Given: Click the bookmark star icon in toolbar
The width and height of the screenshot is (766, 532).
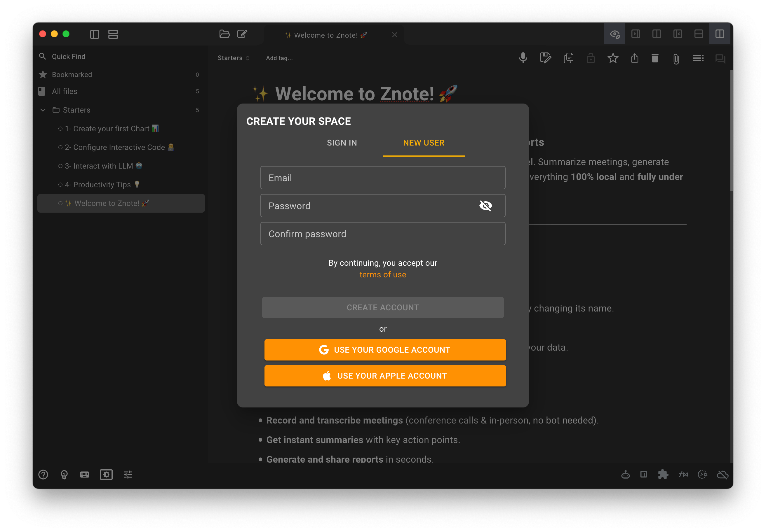Looking at the screenshot, I should pos(612,58).
